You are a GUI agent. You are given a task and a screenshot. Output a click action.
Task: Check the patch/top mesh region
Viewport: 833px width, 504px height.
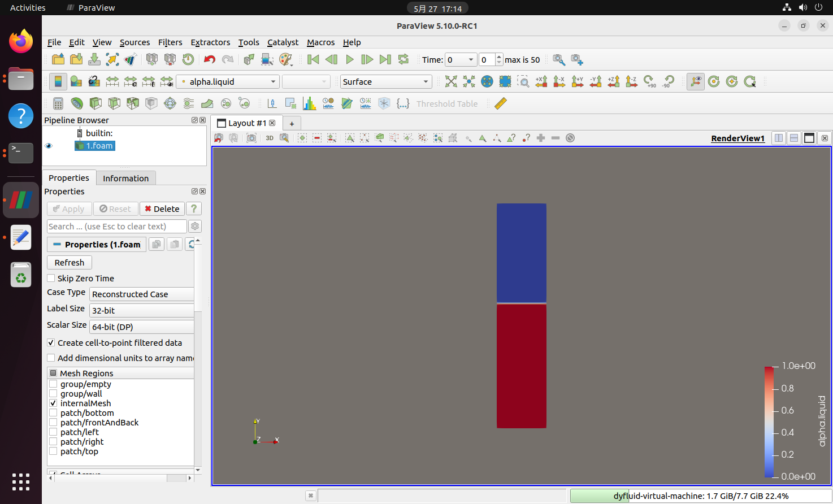point(53,451)
